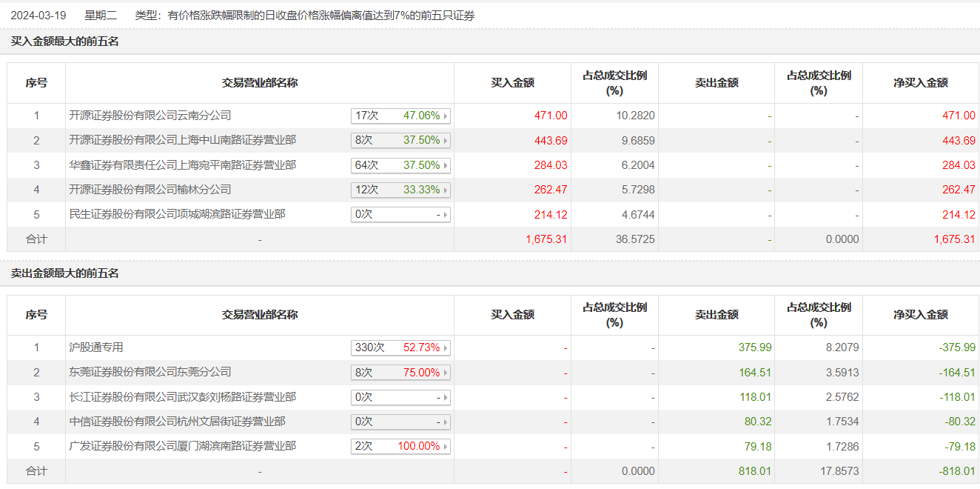This screenshot has width=980, height=489.
Task: Select the ratio value 4.6744
Action: 637,214
